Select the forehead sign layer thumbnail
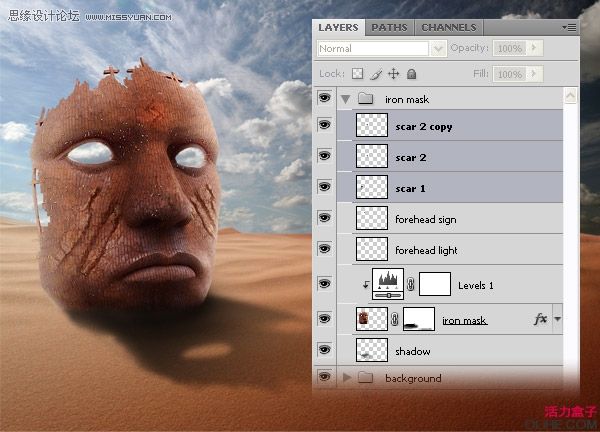Viewport: 600px width, 432px height. click(372, 218)
